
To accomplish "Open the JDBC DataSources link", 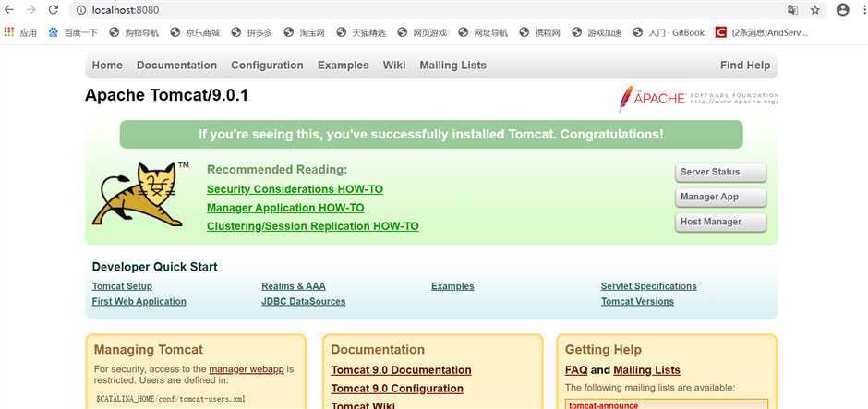I will [304, 302].
